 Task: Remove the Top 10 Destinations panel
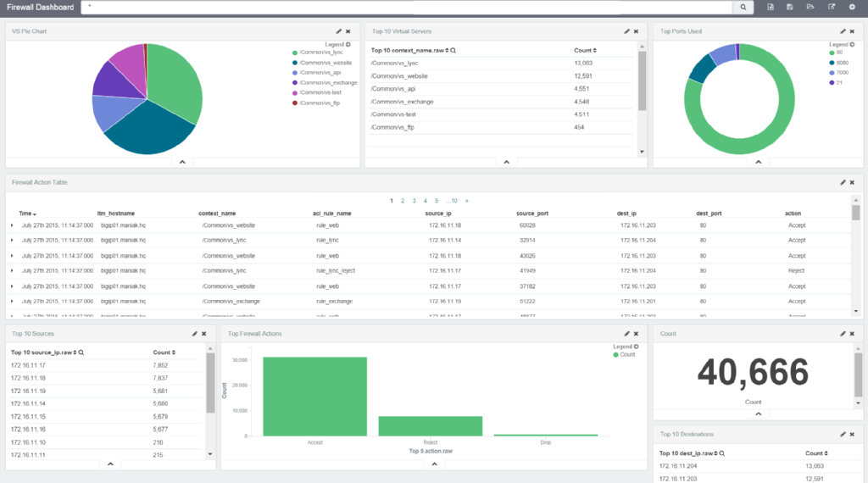[x=852, y=435]
